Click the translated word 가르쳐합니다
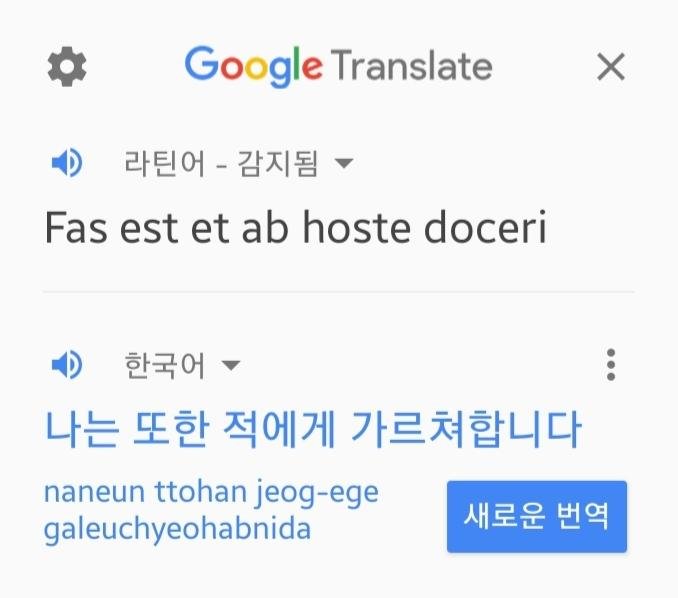Image resolution: width=678 pixels, height=598 pixels. tap(467, 429)
